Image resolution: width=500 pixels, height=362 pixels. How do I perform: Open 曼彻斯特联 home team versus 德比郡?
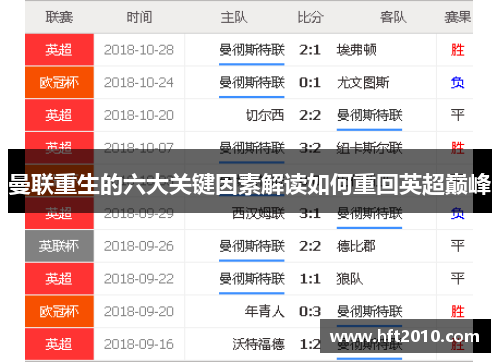pos(252,246)
